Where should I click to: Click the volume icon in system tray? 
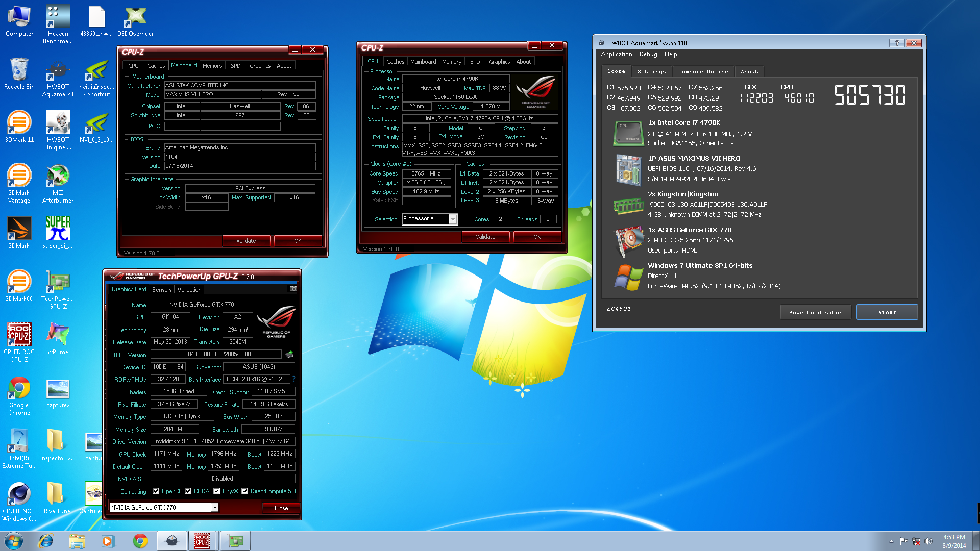tap(928, 541)
